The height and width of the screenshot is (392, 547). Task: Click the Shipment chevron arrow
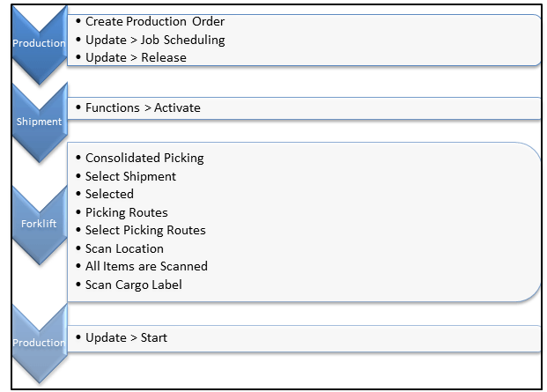[38, 122]
